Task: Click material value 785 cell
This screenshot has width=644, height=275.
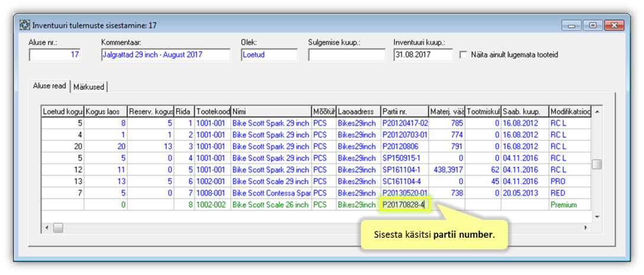Action: point(446,123)
